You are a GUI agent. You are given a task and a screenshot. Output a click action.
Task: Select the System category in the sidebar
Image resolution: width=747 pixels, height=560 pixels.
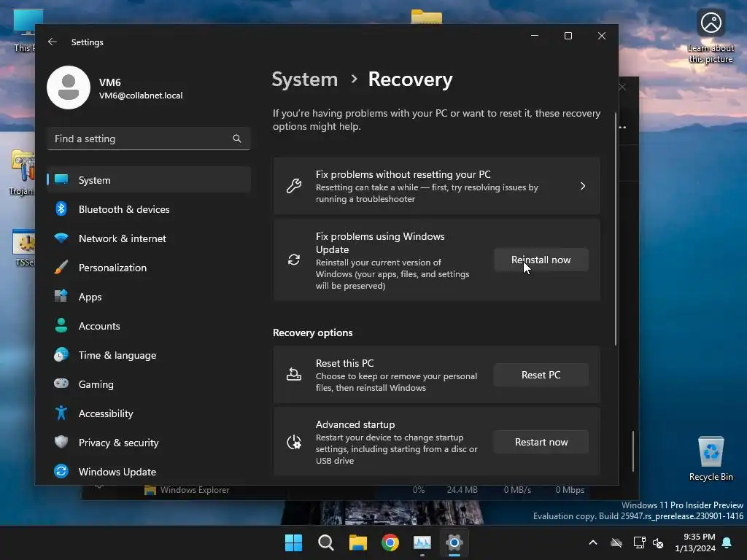pos(149,180)
